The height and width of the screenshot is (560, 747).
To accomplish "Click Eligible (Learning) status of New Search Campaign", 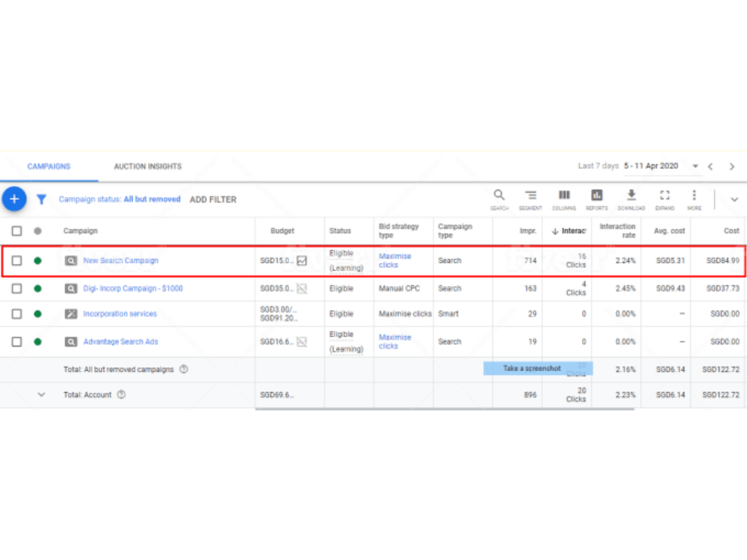I will click(347, 261).
